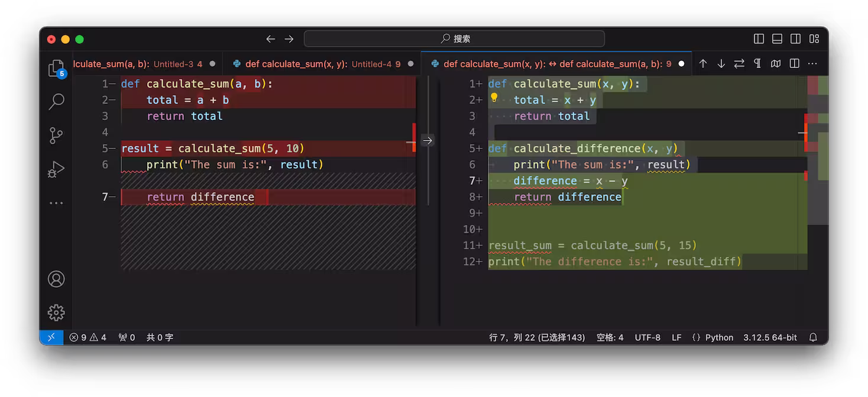Image resolution: width=868 pixels, height=397 pixels.
Task: Click 'return difference' on left line 7
Action: (200, 197)
